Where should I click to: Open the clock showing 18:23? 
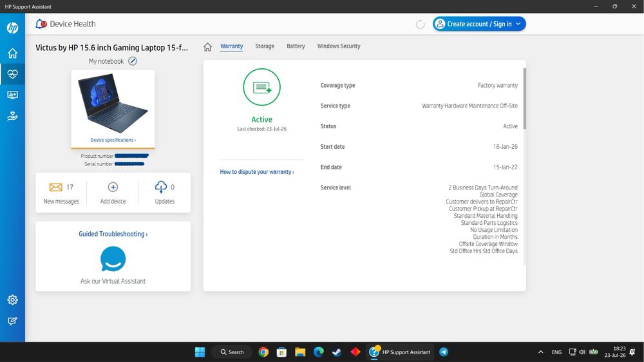click(615, 352)
